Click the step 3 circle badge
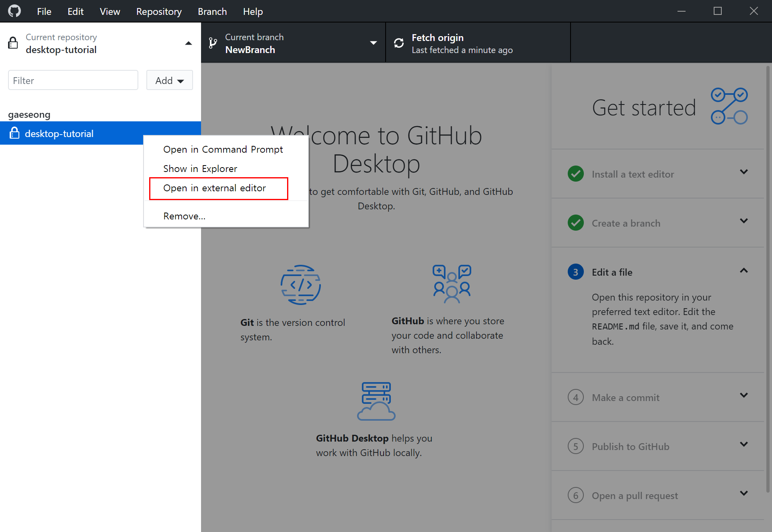This screenshot has height=532, width=772. click(576, 272)
